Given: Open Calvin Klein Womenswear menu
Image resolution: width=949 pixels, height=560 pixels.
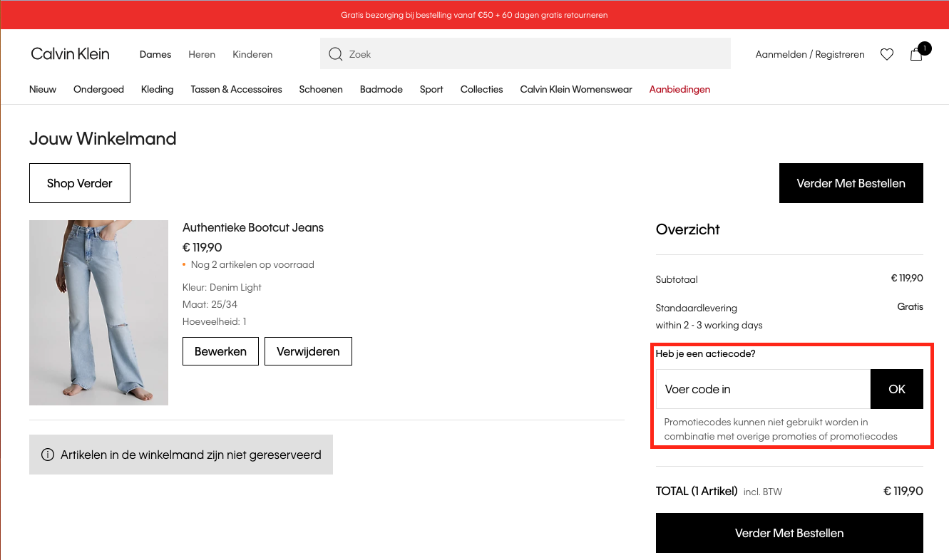Looking at the screenshot, I should (x=576, y=89).
